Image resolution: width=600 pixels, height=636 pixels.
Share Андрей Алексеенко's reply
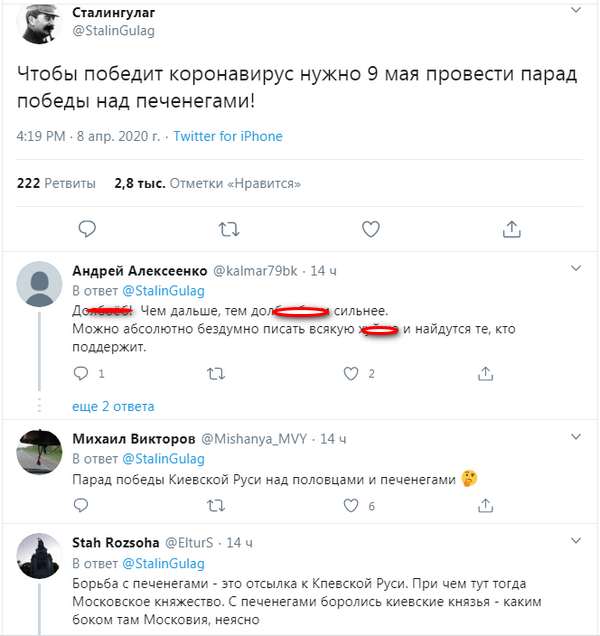(x=485, y=374)
